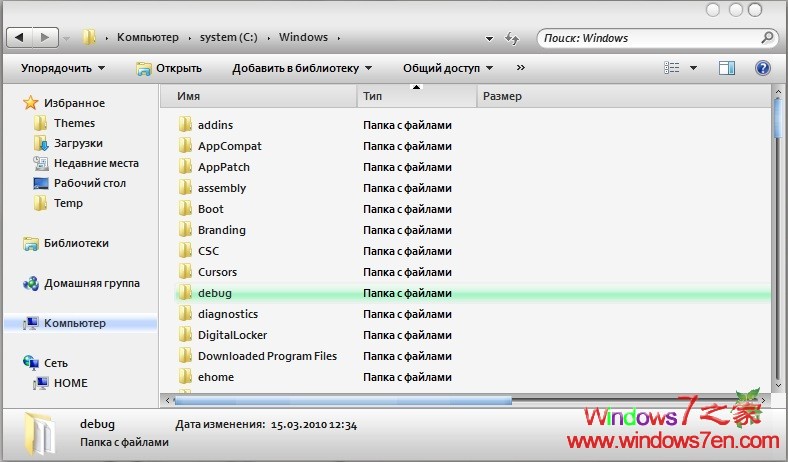Click the Открыть toolbar button
Viewport: 788px width, 462px height.
click(169, 68)
